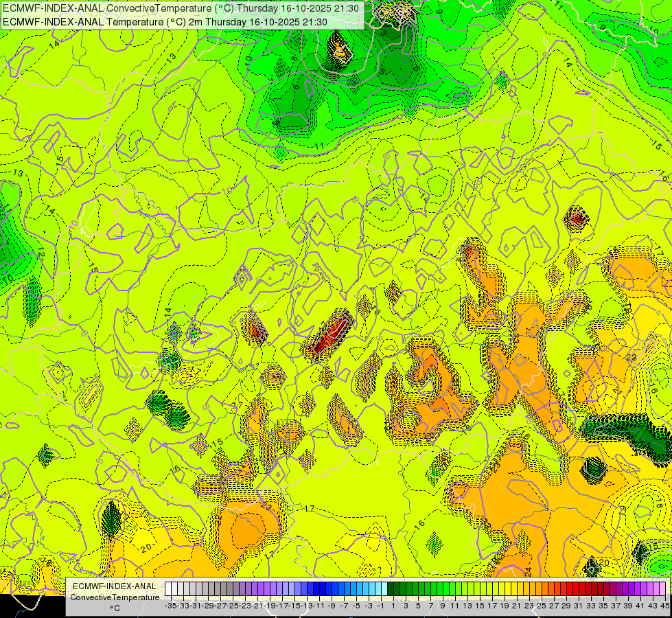Click the ConvectiveTemperature label in legend
Viewport: 672px width, 618px height.
pos(115,597)
